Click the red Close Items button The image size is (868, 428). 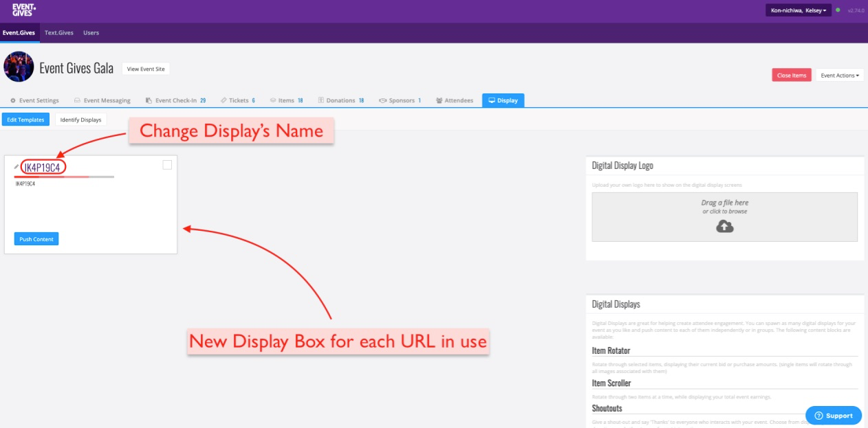pyautogui.click(x=792, y=75)
